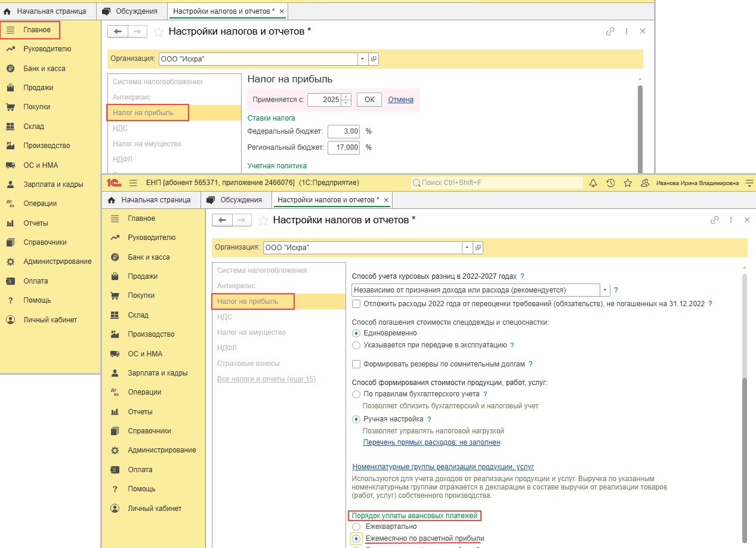Select Ежемесячно по расчетной прибыли option

coord(356,538)
